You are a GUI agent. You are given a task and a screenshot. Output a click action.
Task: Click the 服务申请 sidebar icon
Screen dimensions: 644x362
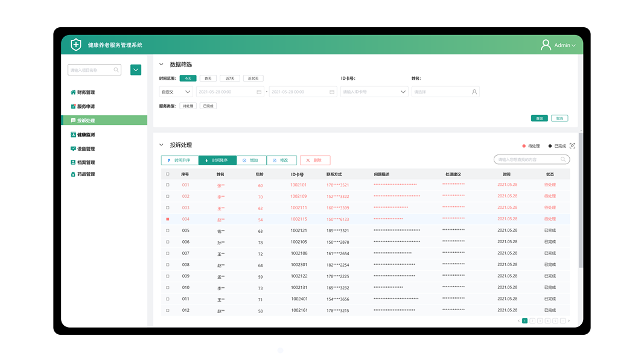(73, 106)
